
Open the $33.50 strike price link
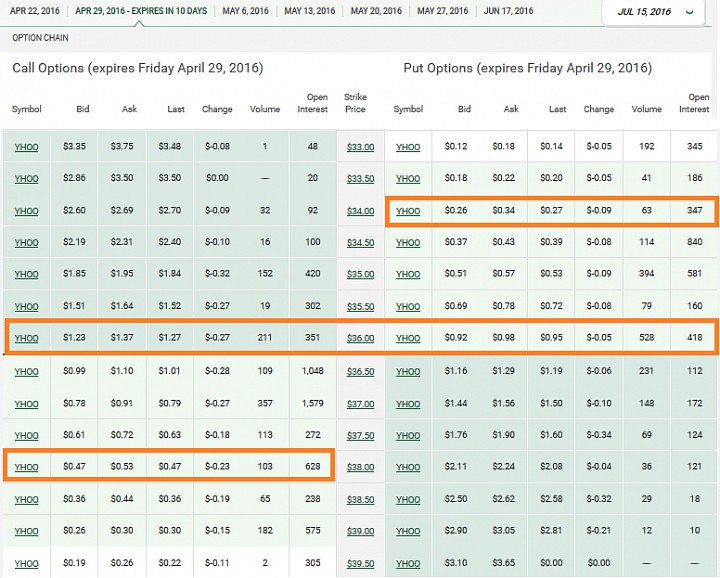tap(360, 179)
